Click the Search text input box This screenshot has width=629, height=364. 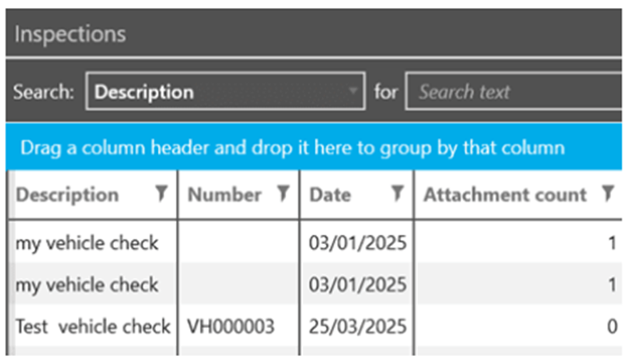pos(511,91)
